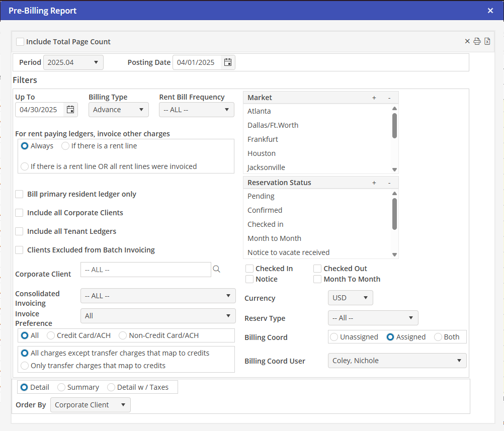Viewport: 504px width, 431px height.
Task: Click the minus icon in Reservation Status header
Action: click(389, 183)
